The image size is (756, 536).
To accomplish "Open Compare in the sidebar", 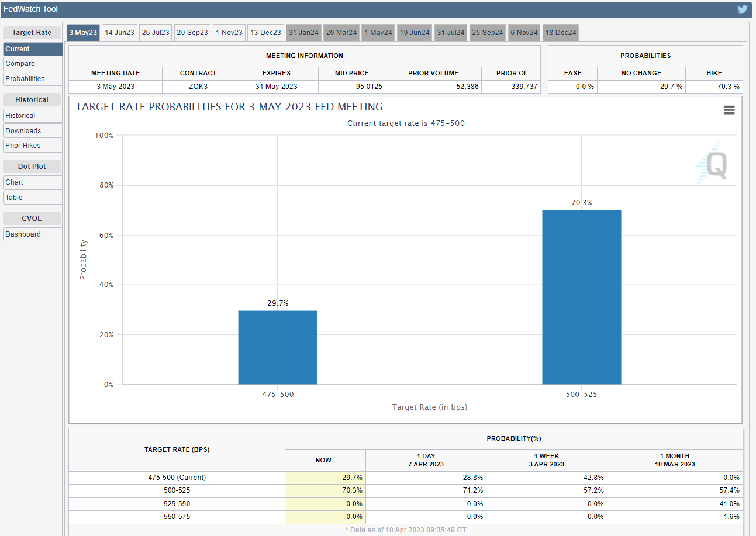I will coord(32,64).
